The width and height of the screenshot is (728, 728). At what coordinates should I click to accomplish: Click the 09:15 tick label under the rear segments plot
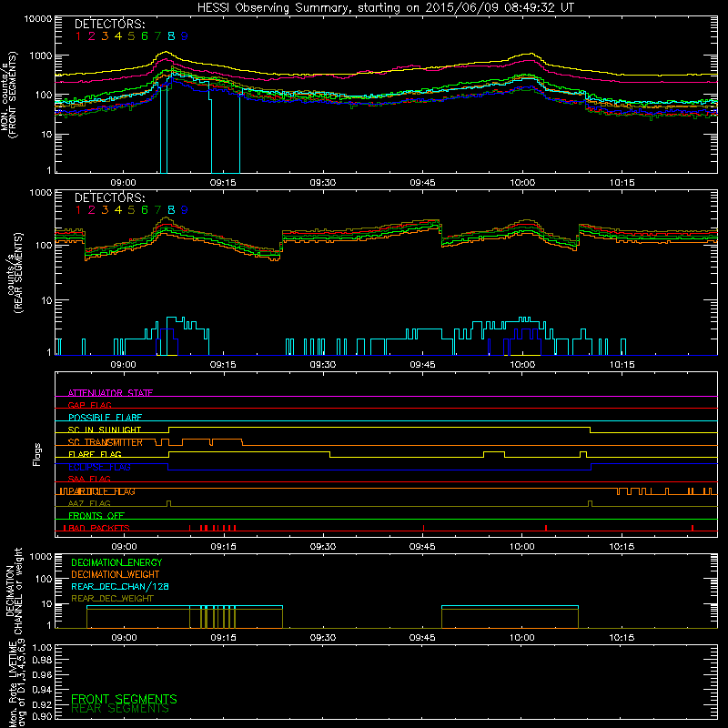[x=223, y=365]
